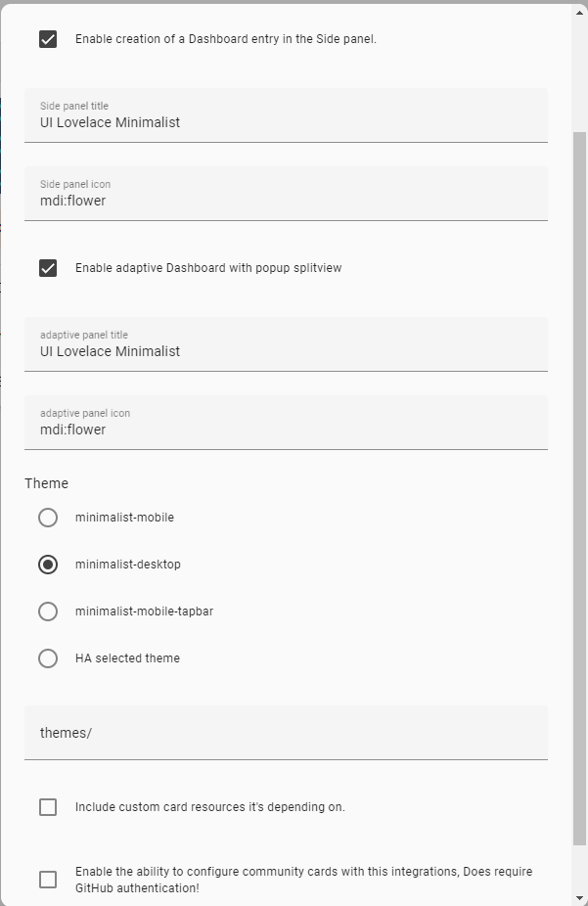Enable custom card resources inclusion
This screenshot has width=588, height=906.
(x=48, y=806)
